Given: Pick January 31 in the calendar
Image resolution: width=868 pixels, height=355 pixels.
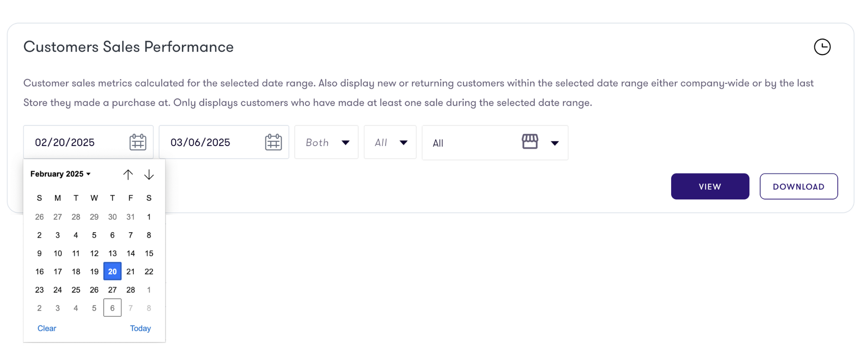Looking at the screenshot, I should pos(130,217).
